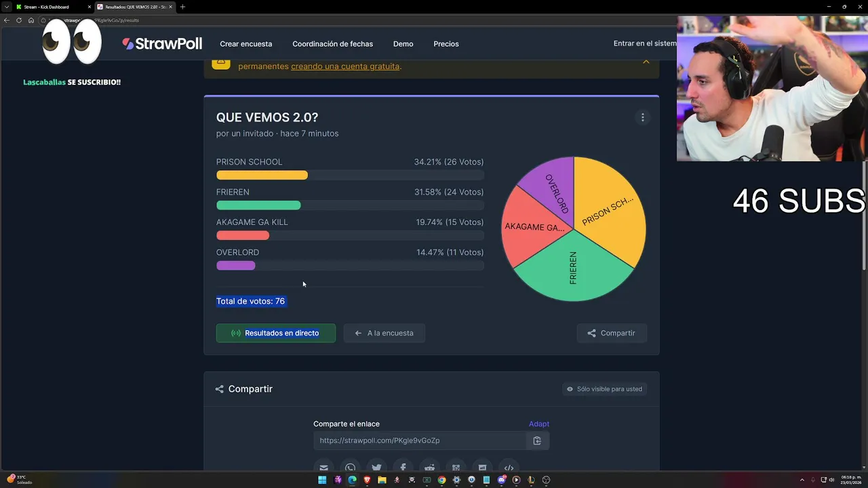Show the poll QR code icon

point(456,467)
